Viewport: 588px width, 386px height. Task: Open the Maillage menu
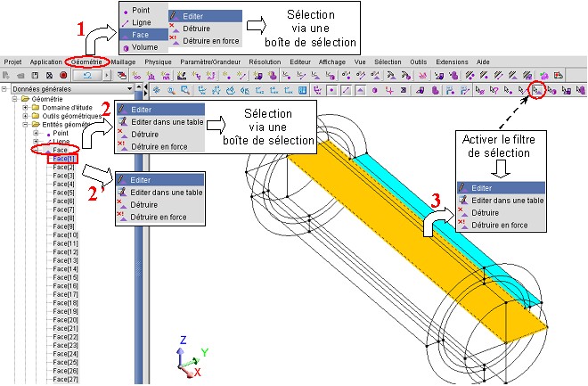point(125,62)
